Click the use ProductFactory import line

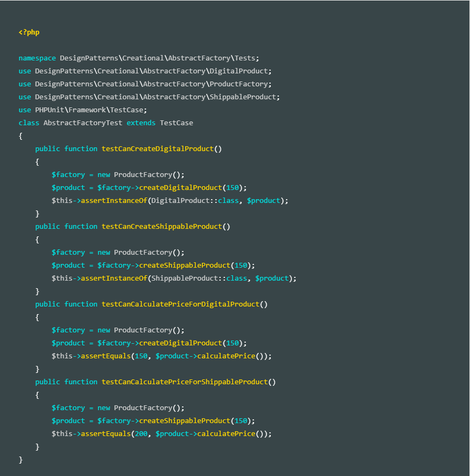click(x=145, y=84)
